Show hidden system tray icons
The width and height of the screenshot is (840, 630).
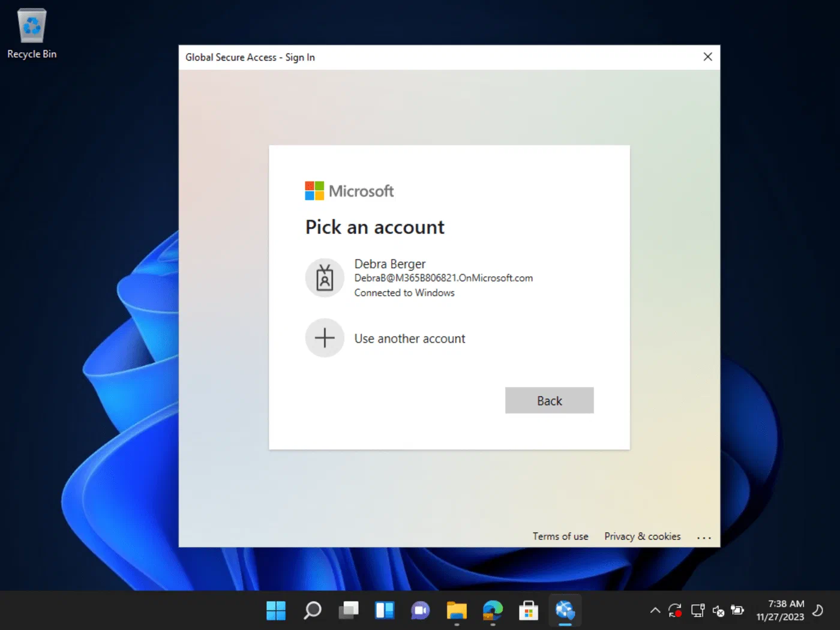655,611
